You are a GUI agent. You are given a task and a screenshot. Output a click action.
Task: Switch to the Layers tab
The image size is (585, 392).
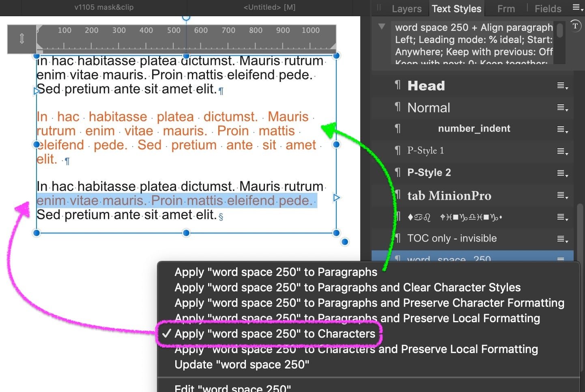pyautogui.click(x=406, y=8)
